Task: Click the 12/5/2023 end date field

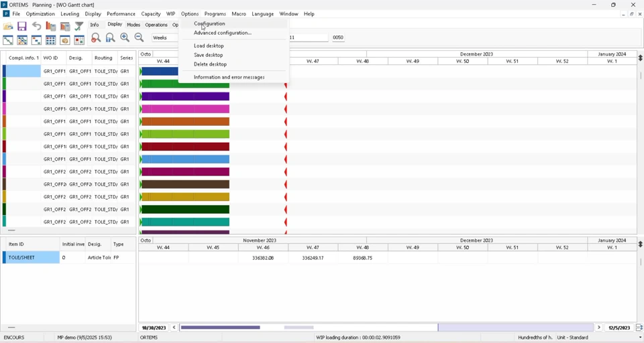Action: click(x=619, y=328)
